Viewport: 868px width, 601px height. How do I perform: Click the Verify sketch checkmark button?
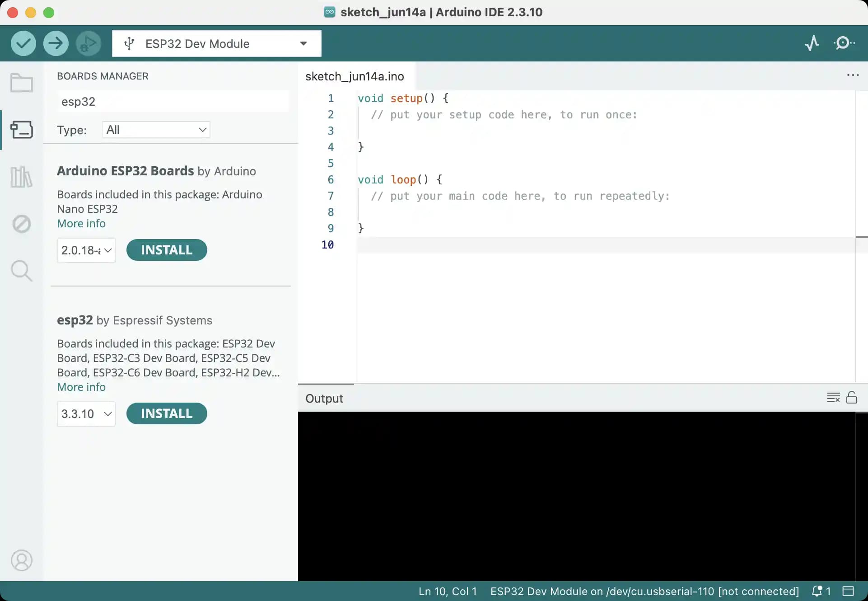pos(23,43)
